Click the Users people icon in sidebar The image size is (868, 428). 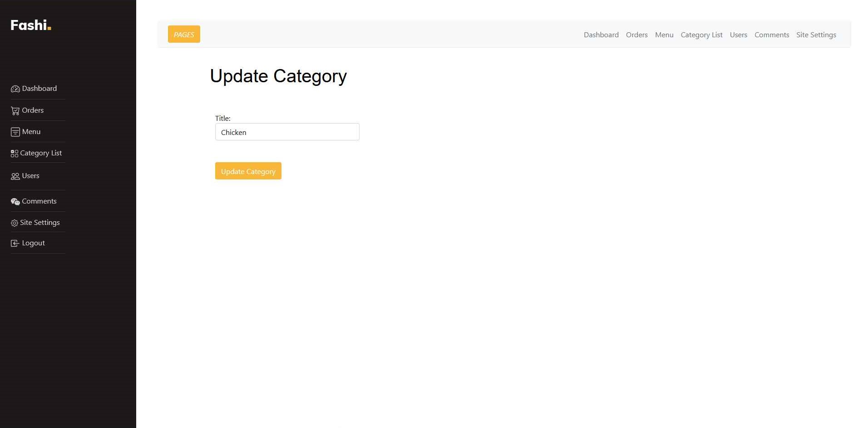tap(15, 176)
